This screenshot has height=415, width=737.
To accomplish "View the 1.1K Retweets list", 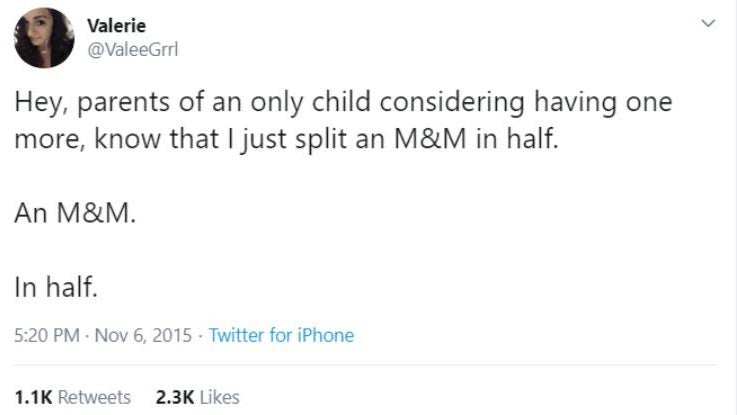I will click(x=72, y=398).
